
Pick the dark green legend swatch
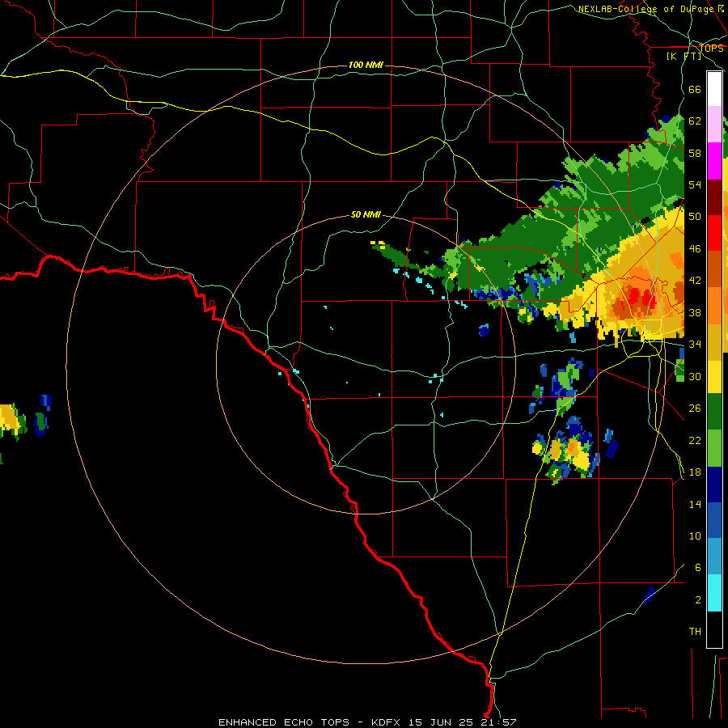coord(714,412)
